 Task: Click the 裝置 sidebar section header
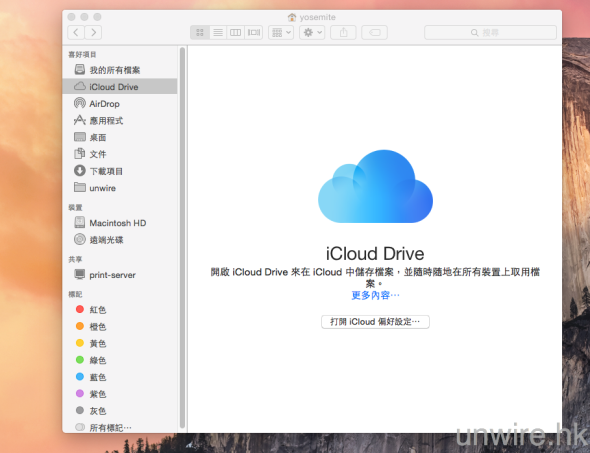pos(75,207)
